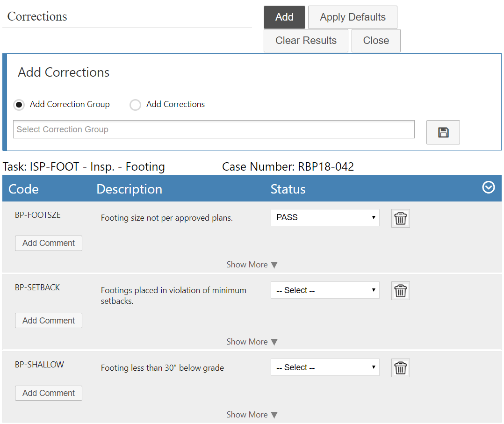Viewport: 504px width, 424px height.
Task: Delete the BP-FOOTSZE correction via trash icon
Action: tap(401, 218)
